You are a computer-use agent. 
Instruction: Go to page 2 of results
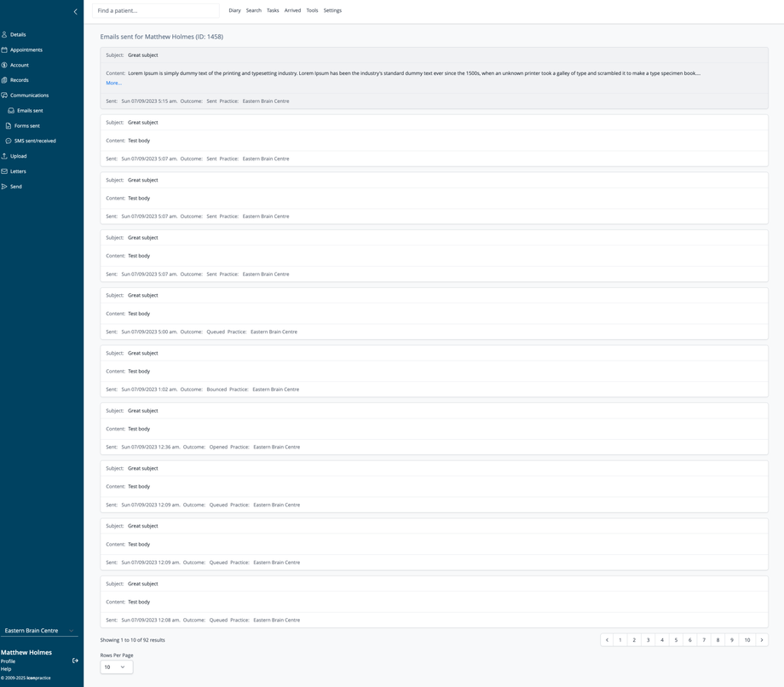(x=634, y=640)
